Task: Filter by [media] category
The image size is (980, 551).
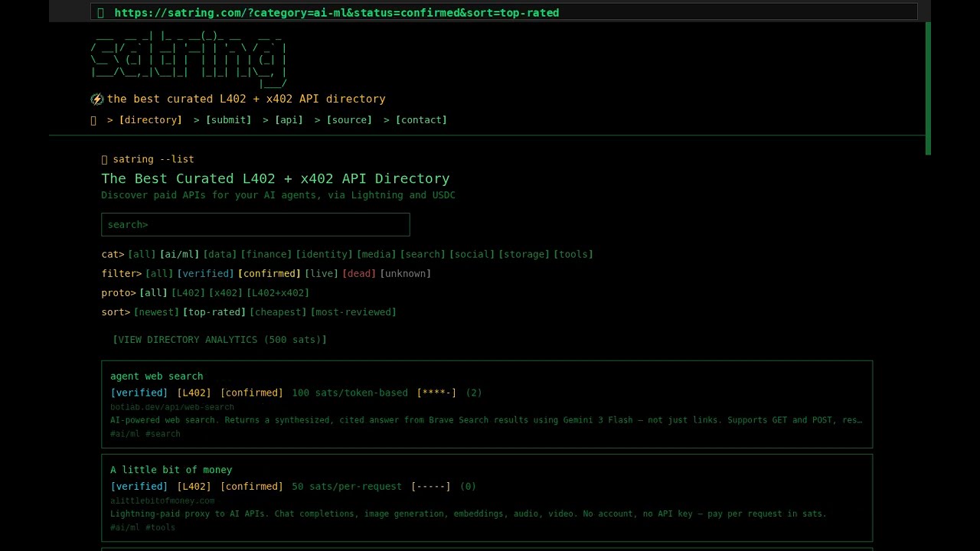Action: [x=377, y=254]
